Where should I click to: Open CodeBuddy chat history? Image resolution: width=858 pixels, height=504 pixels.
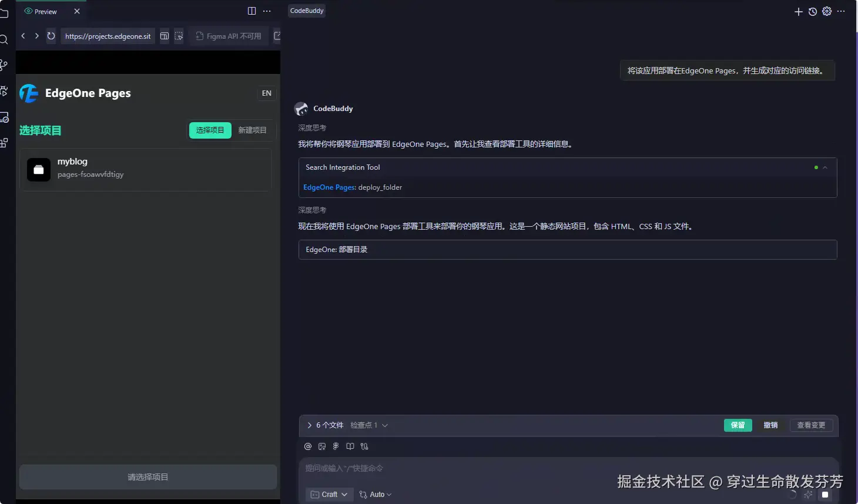(813, 11)
